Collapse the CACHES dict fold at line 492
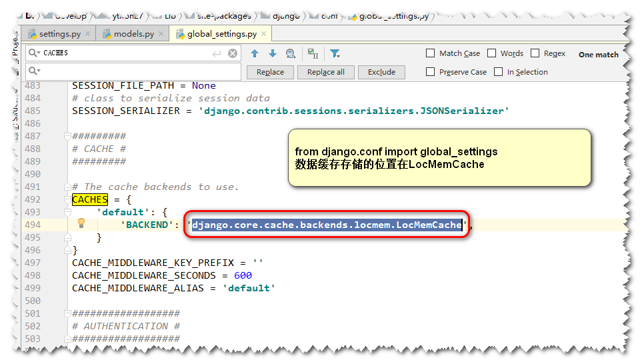642x364 pixels. coord(67,200)
